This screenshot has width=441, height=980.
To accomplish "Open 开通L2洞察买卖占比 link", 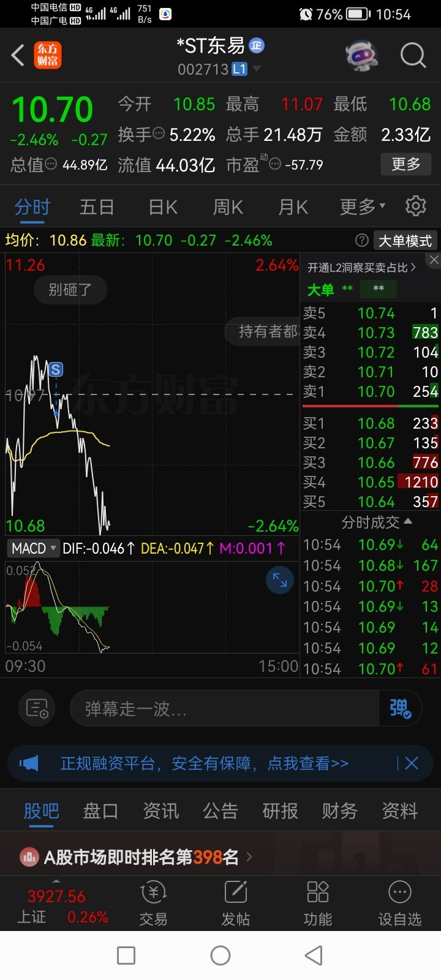I will click(361, 268).
